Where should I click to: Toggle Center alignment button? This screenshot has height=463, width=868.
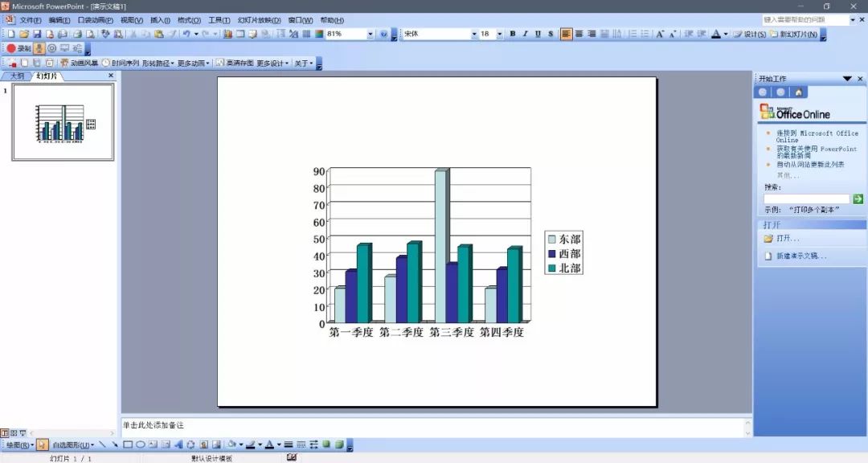[x=579, y=34]
